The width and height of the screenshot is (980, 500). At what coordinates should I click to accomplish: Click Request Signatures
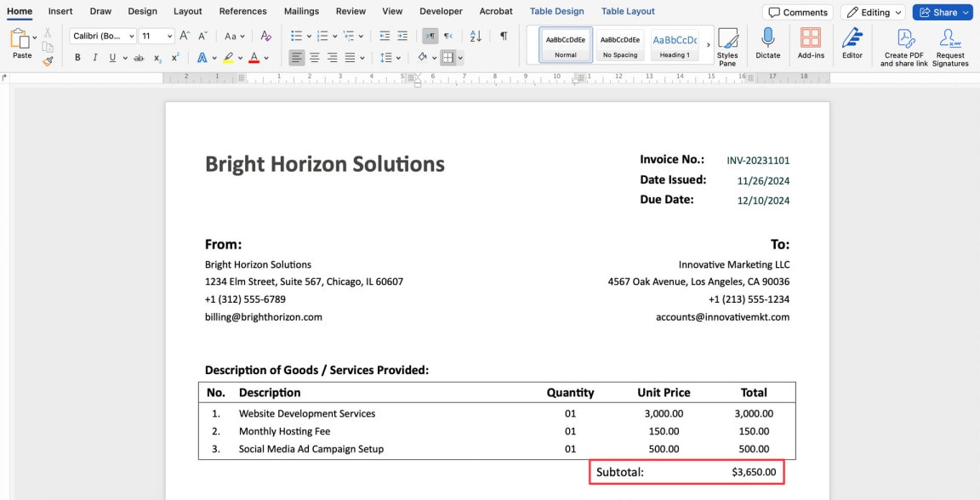click(949, 46)
